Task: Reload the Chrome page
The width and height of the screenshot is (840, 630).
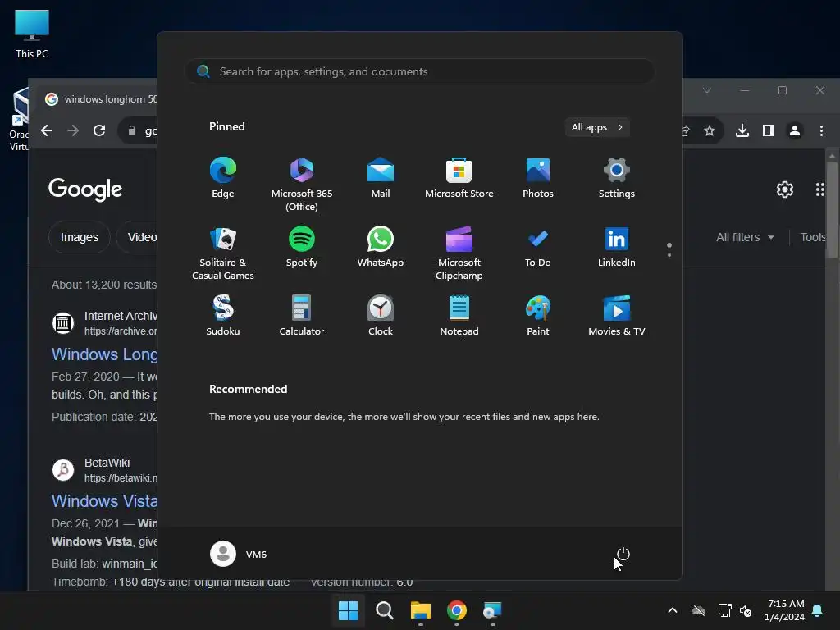Action: [99, 130]
